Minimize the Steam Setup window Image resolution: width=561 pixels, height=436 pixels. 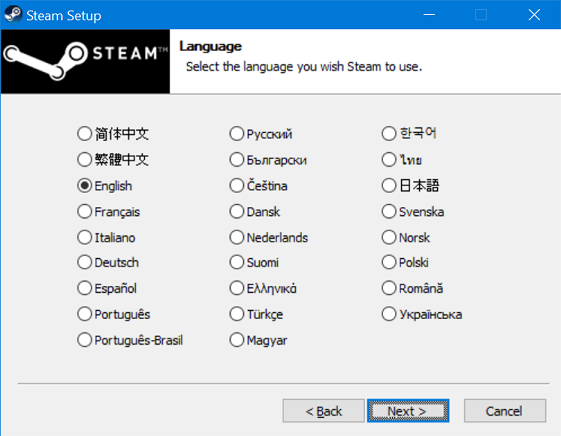click(x=429, y=15)
